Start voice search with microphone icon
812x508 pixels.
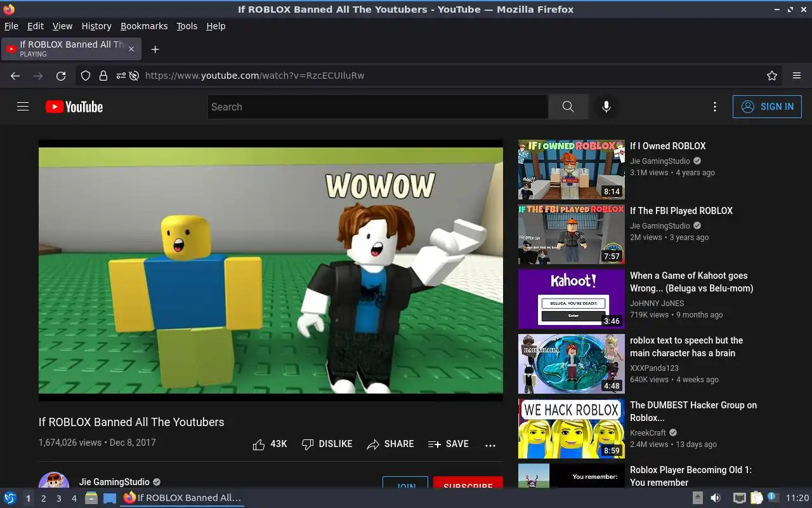(x=606, y=107)
